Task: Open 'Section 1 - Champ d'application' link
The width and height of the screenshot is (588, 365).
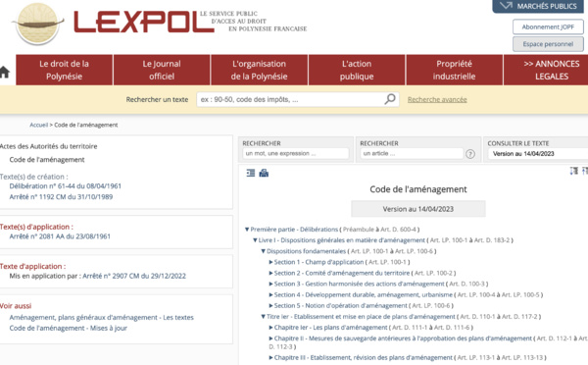Action: pyautogui.click(x=318, y=262)
